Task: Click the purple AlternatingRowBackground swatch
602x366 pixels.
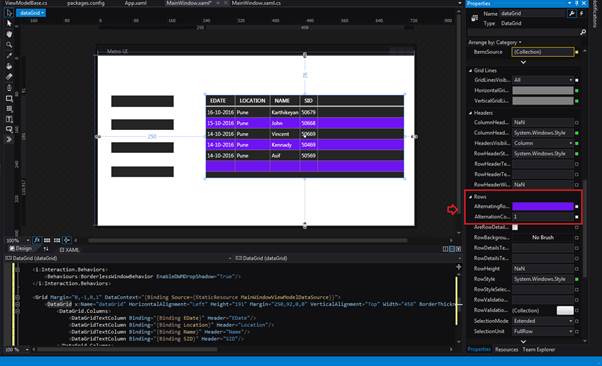Action: tap(542, 206)
